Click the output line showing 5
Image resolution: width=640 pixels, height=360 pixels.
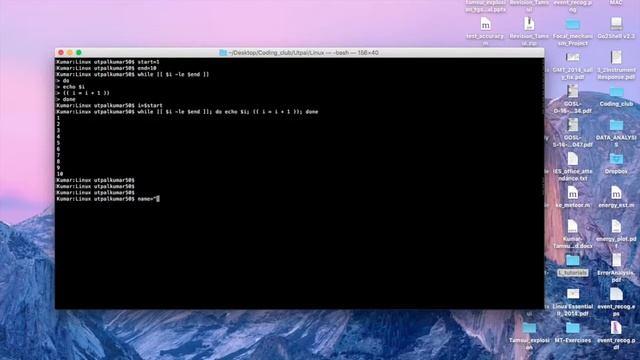[x=58, y=143]
